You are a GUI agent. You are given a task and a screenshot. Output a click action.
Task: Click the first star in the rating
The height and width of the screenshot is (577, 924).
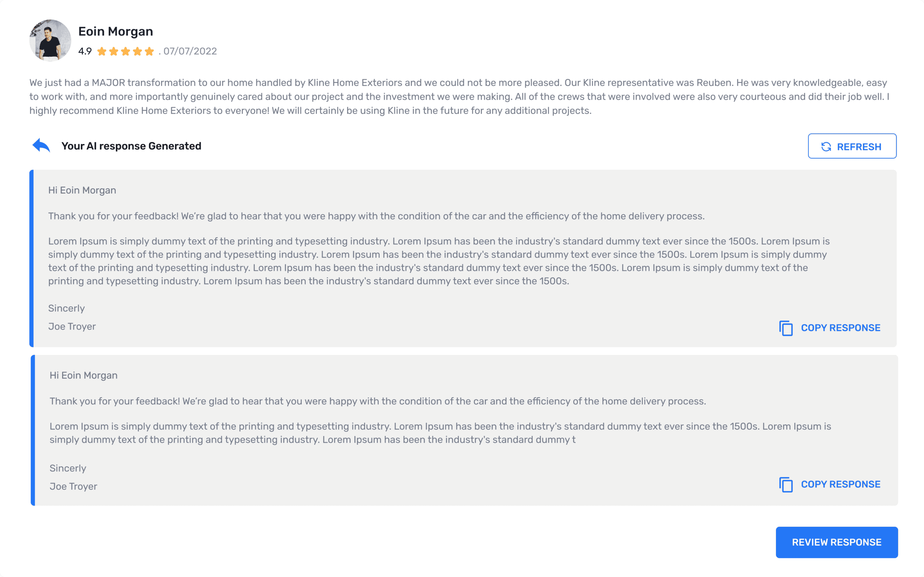(102, 51)
